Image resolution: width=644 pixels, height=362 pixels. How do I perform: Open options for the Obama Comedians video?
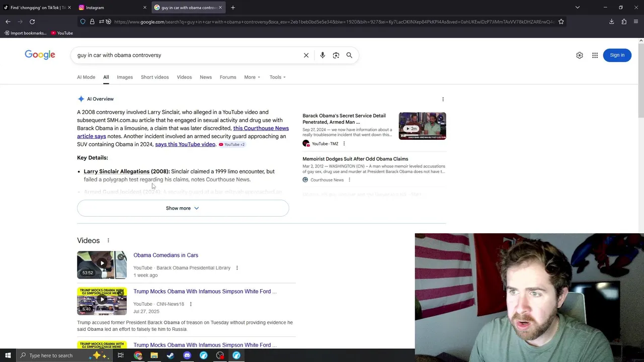pyautogui.click(x=237, y=268)
